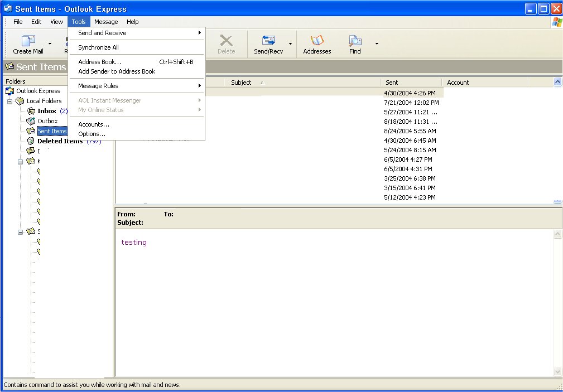Sort messages by the Sent column header

411,83
